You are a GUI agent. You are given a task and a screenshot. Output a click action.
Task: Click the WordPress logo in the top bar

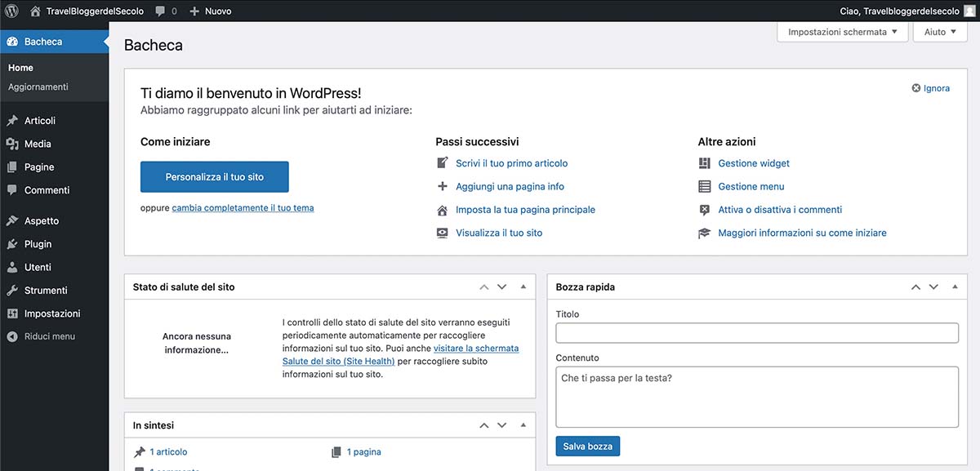click(x=10, y=11)
